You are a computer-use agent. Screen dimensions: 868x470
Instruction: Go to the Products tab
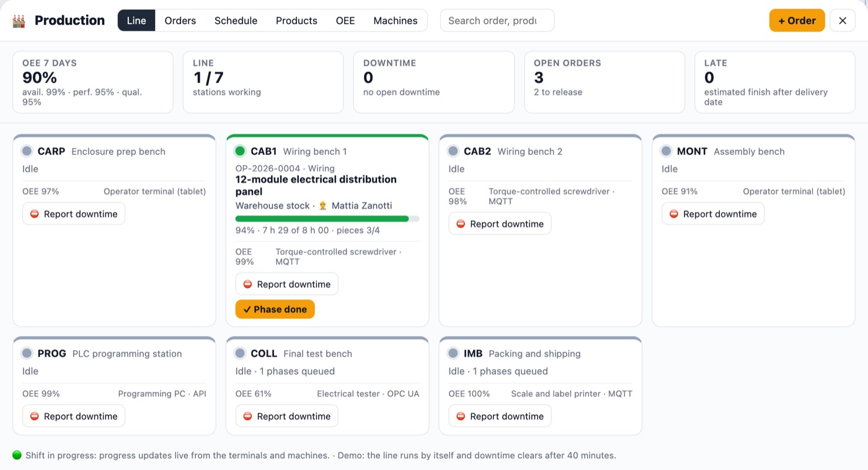tap(296, 20)
